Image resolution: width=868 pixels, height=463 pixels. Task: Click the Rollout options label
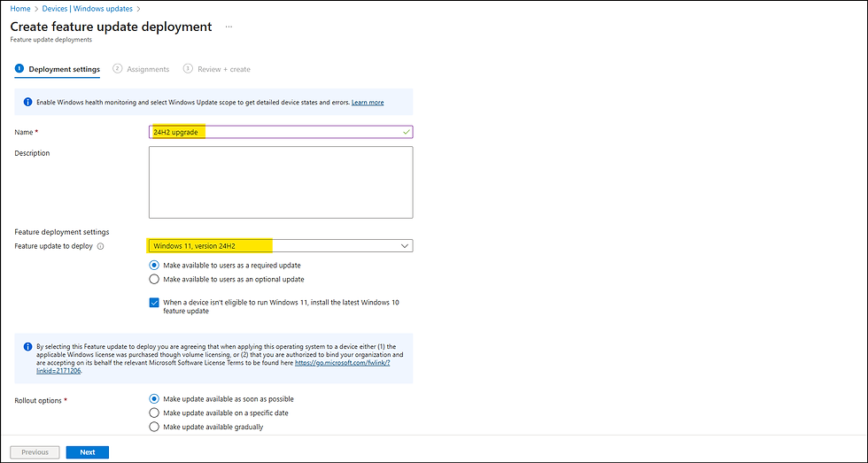[37, 400]
